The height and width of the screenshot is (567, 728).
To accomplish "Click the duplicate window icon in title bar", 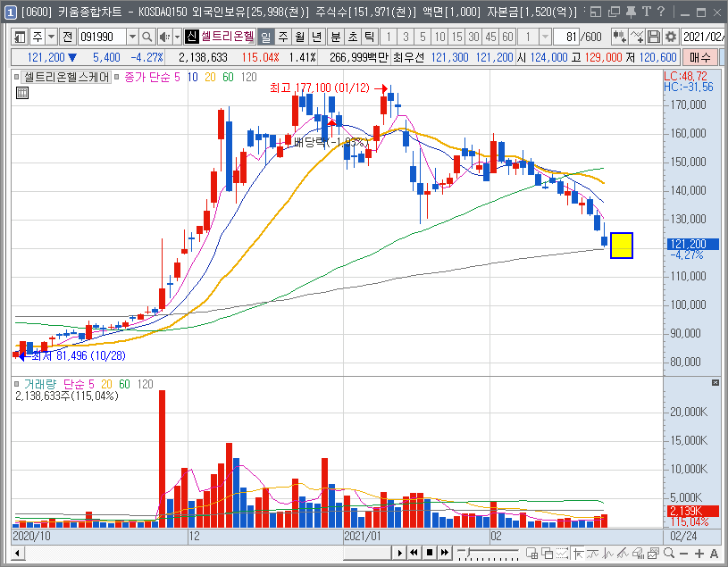I will [x=614, y=12].
